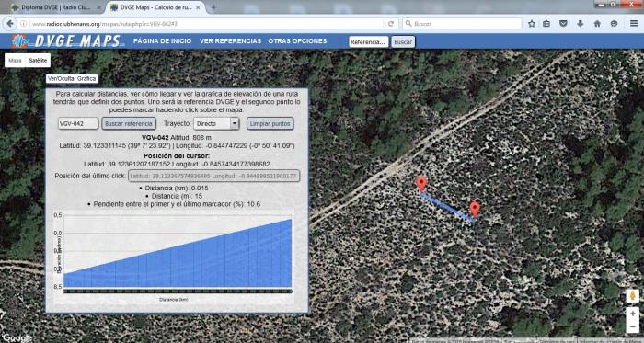This screenshot has height=343, width=644.
Task: Switch map view to Mapa
Action: pyautogui.click(x=16, y=61)
